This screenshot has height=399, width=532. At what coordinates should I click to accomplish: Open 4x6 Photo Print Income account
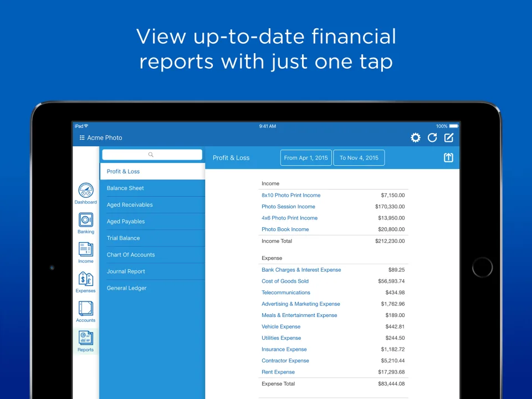[x=289, y=218]
